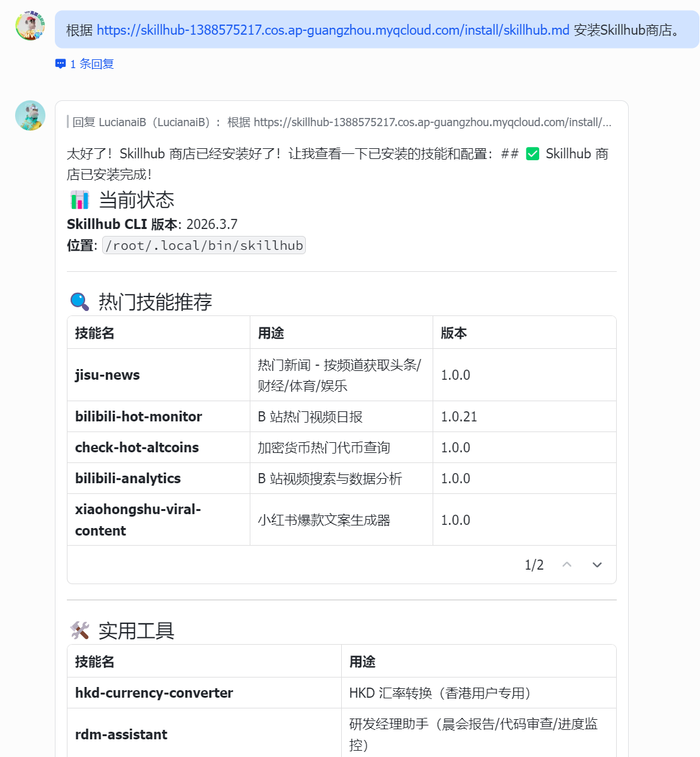
Task: Click the '实用工具' heading
Action: [x=136, y=630]
